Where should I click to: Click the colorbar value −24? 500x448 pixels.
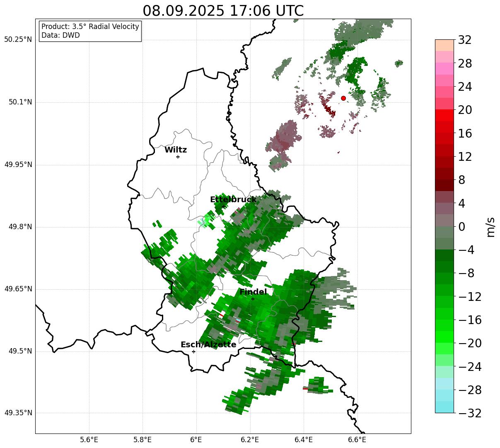point(470,367)
